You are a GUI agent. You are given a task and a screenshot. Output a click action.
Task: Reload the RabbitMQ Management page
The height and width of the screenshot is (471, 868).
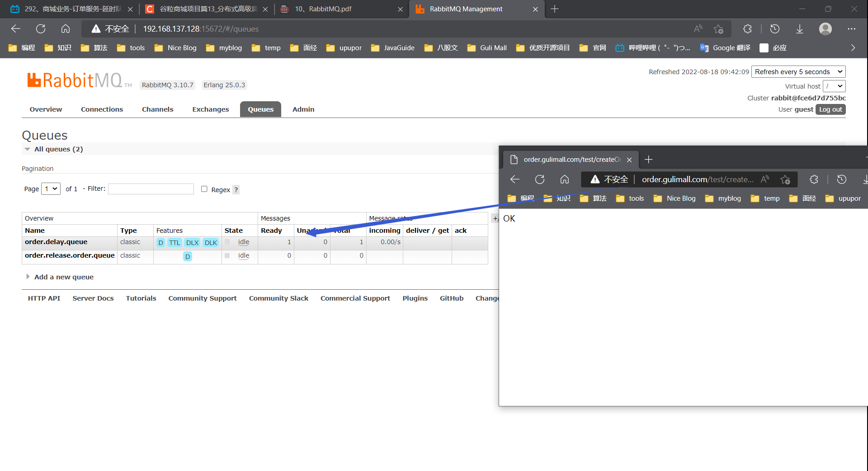41,29
